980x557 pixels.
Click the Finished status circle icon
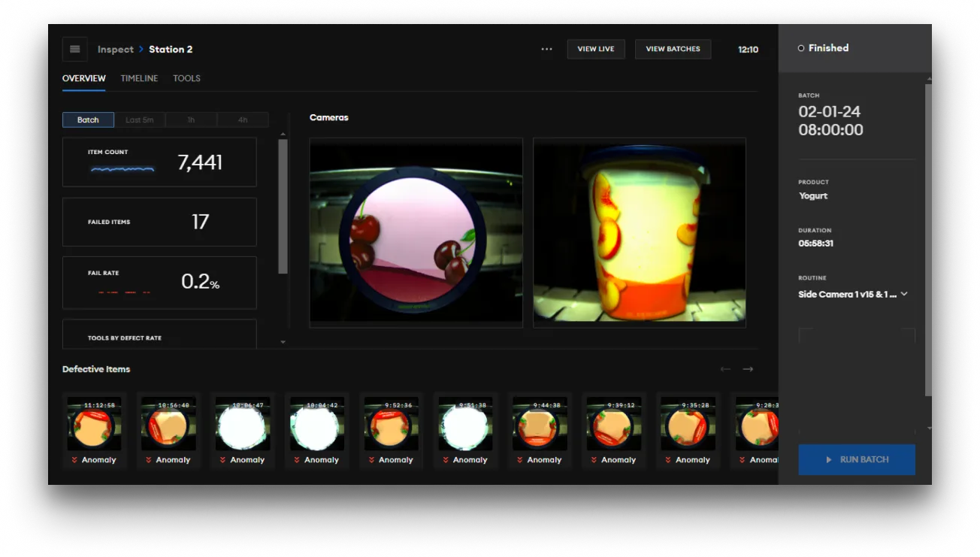pos(801,48)
